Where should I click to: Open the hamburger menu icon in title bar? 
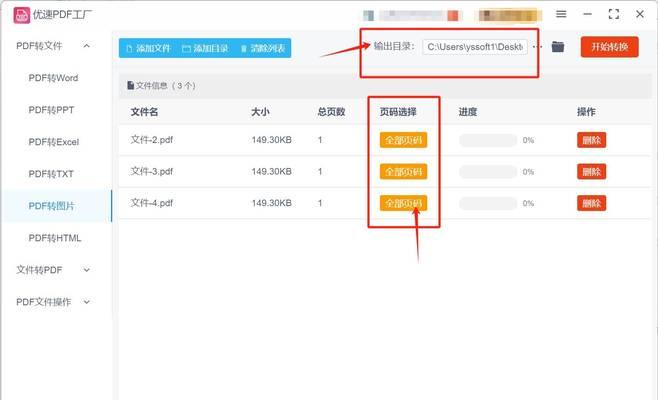pos(561,14)
